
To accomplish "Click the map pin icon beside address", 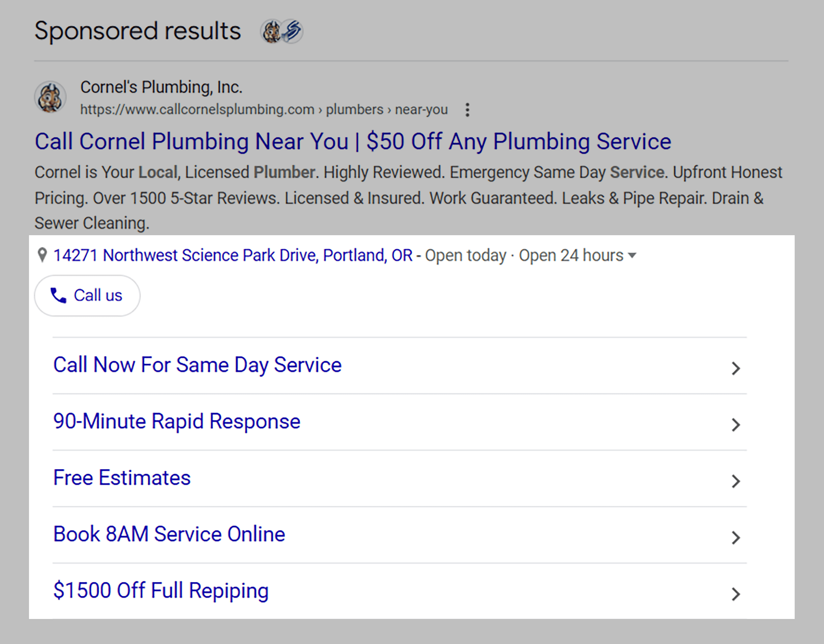I will 43,255.
